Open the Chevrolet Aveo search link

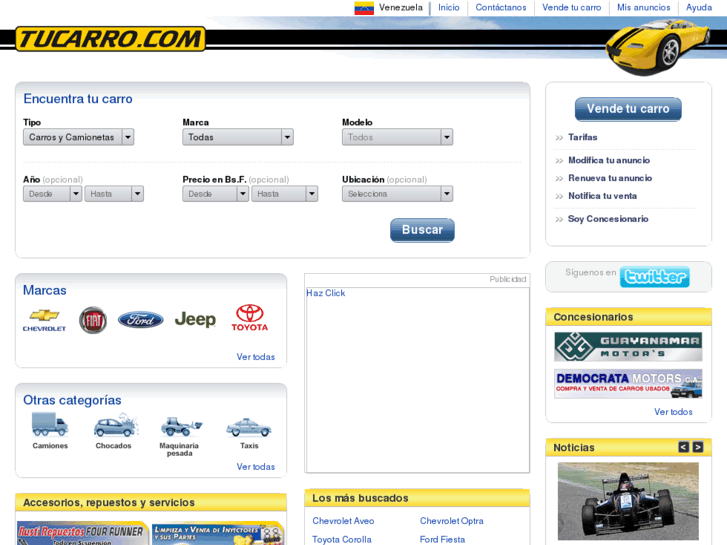[343, 521]
